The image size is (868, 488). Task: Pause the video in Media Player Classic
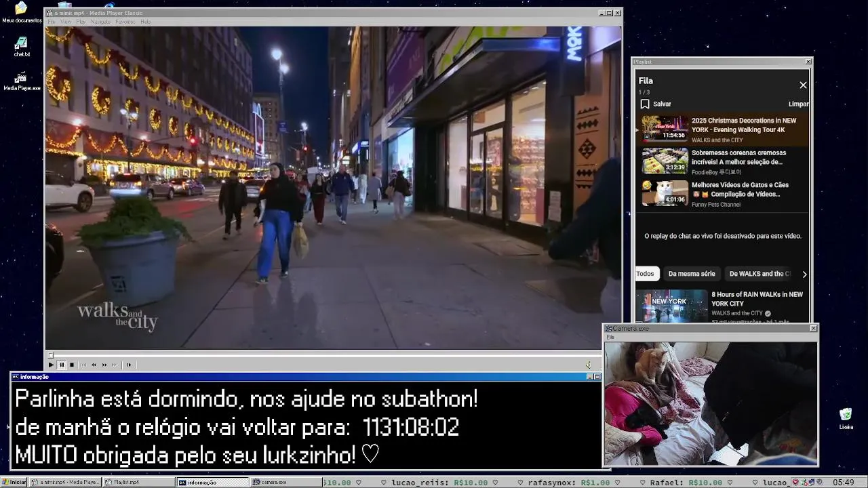[x=62, y=365]
